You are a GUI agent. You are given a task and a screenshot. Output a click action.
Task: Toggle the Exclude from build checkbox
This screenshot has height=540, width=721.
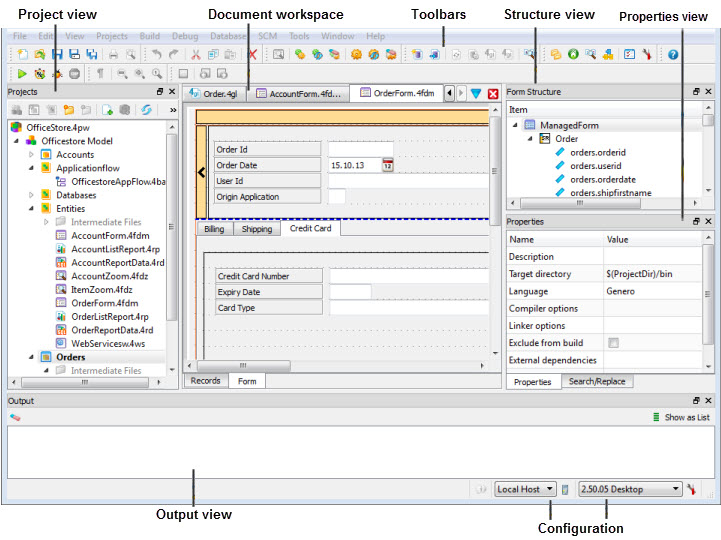pyautogui.click(x=613, y=343)
